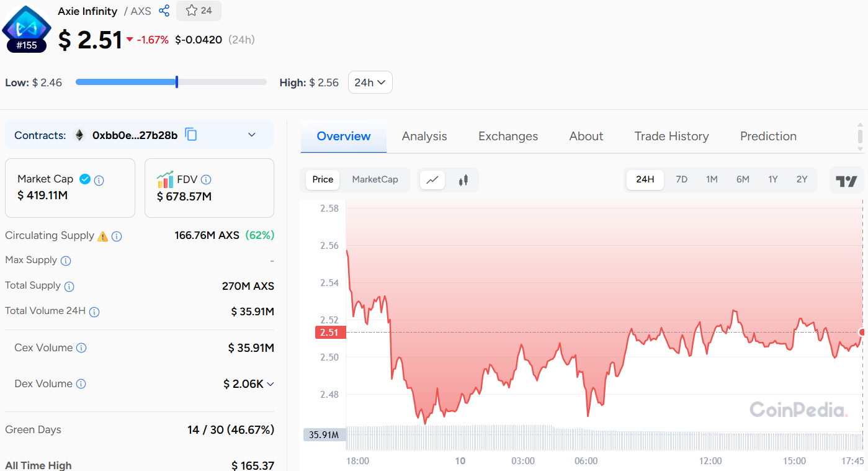The height and width of the screenshot is (471, 868).
Task: Click the share icon next to AXS
Action: pos(164,11)
